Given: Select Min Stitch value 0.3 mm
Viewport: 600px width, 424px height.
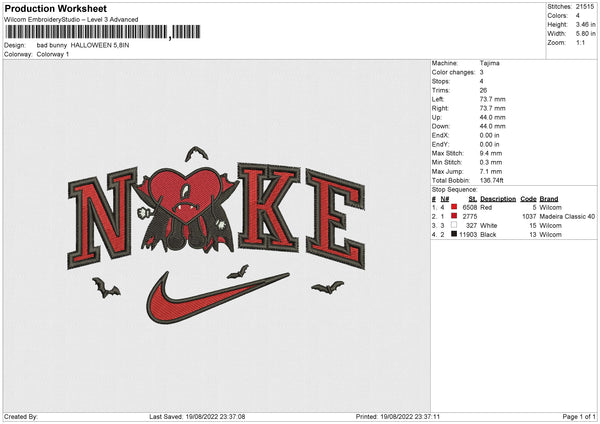Looking at the screenshot, I should click(x=491, y=162).
